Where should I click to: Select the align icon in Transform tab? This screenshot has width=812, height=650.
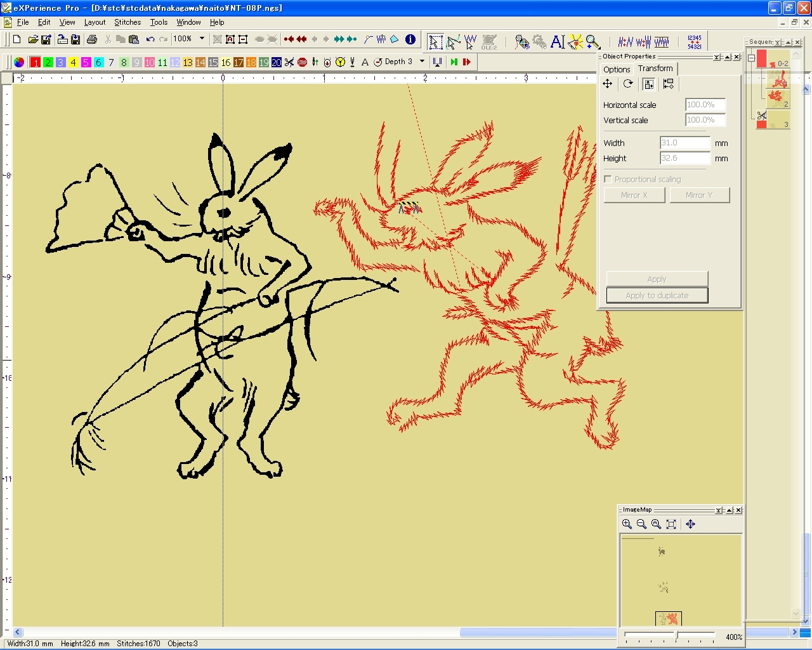tap(669, 84)
